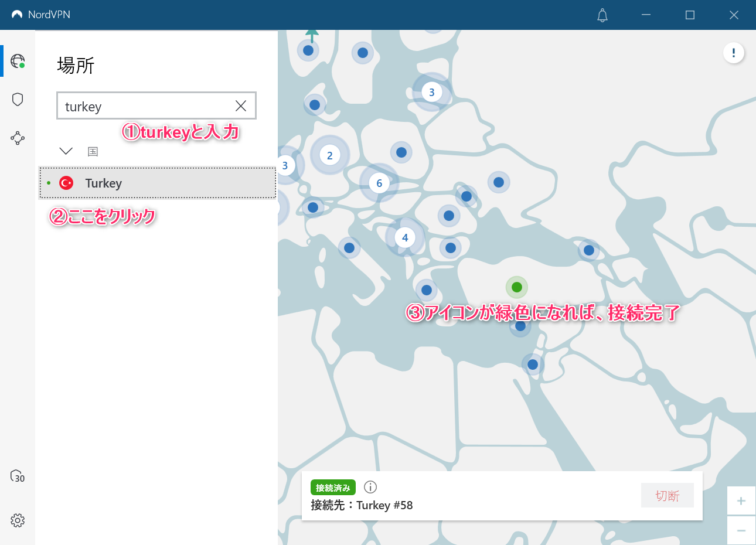The height and width of the screenshot is (545, 756).
Task: Open the Meshnet nodes icon
Action: (x=18, y=138)
